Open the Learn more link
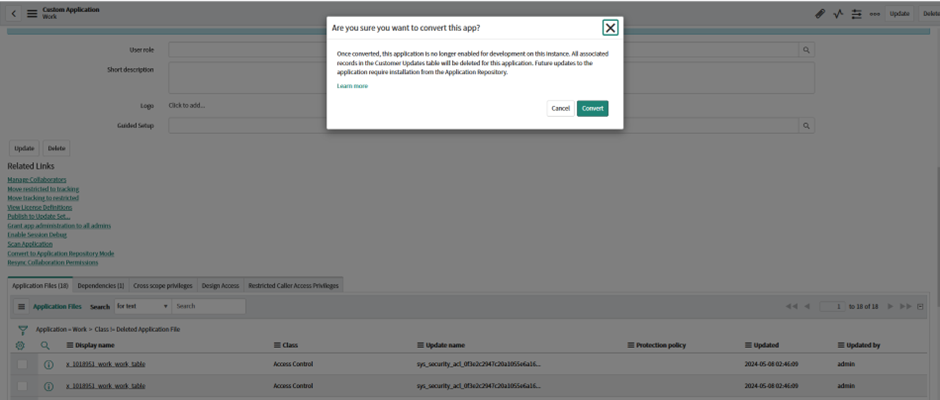This screenshot has height=400, width=940. pyautogui.click(x=352, y=86)
